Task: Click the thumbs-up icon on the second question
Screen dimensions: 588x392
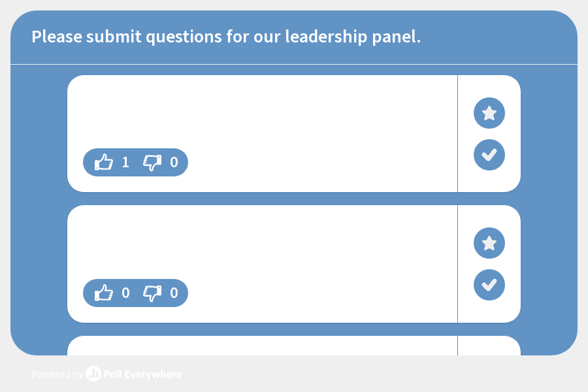Action: [x=105, y=293]
